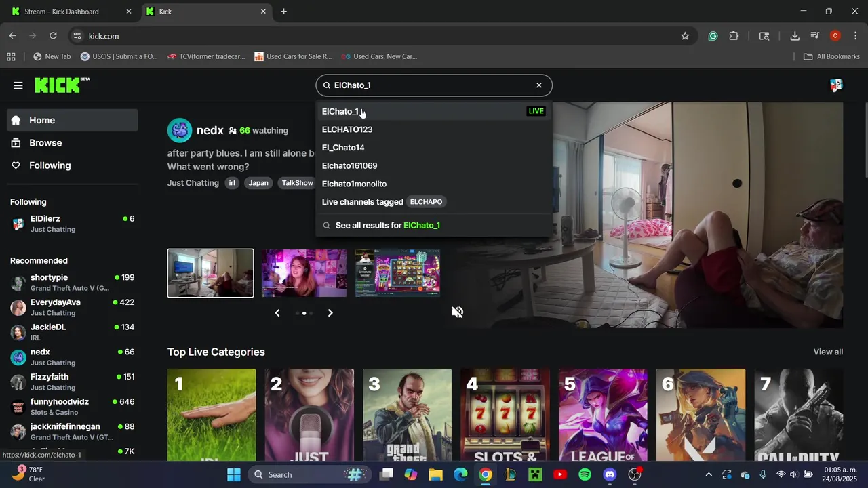Open recommended channel JackieDL
This screenshot has height=488, width=868.
click(73, 332)
